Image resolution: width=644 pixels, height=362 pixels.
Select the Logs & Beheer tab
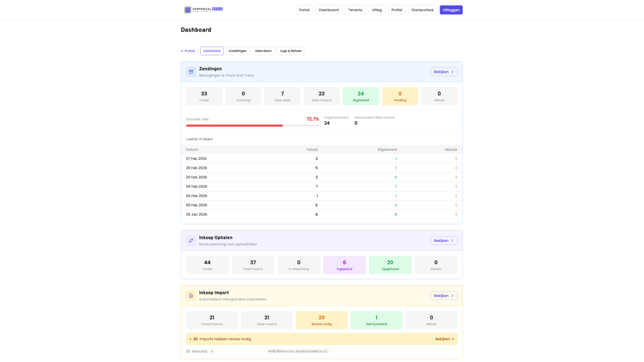point(291,51)
